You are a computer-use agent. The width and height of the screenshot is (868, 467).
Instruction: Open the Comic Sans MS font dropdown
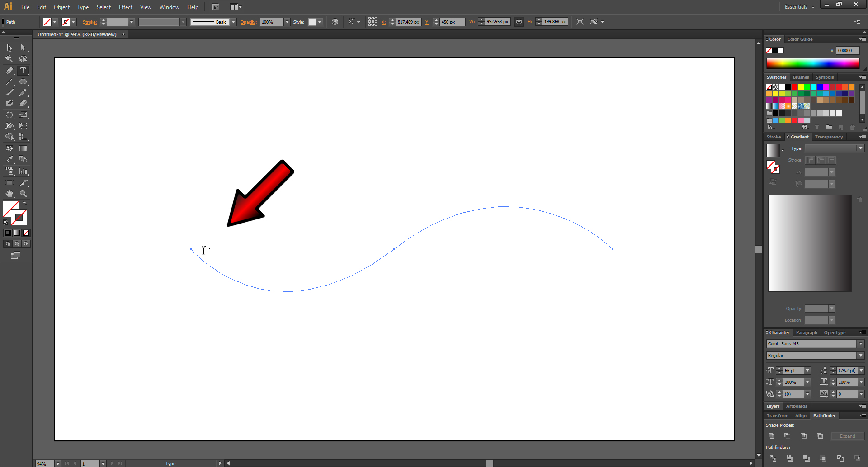pyautogui.click(x=861, y=344)
